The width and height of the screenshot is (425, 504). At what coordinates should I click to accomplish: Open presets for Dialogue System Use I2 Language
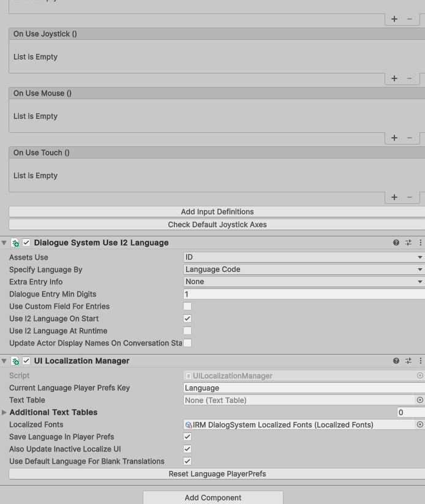click(408, 243)
